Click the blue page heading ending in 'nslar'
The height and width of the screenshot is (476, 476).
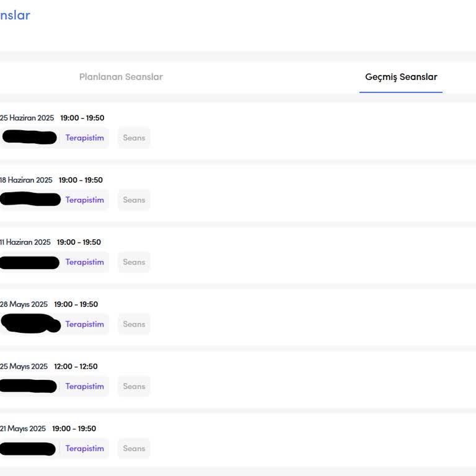(x=15, y=15)
